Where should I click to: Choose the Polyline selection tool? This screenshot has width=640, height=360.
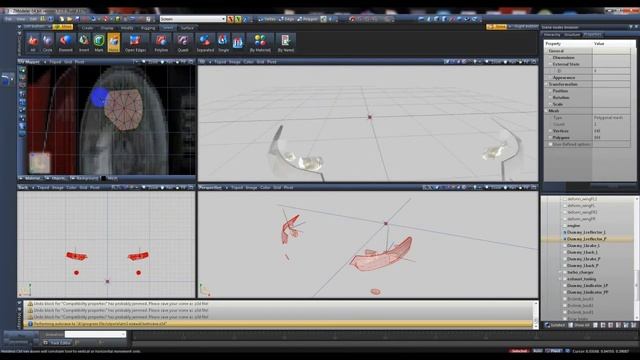161,43
